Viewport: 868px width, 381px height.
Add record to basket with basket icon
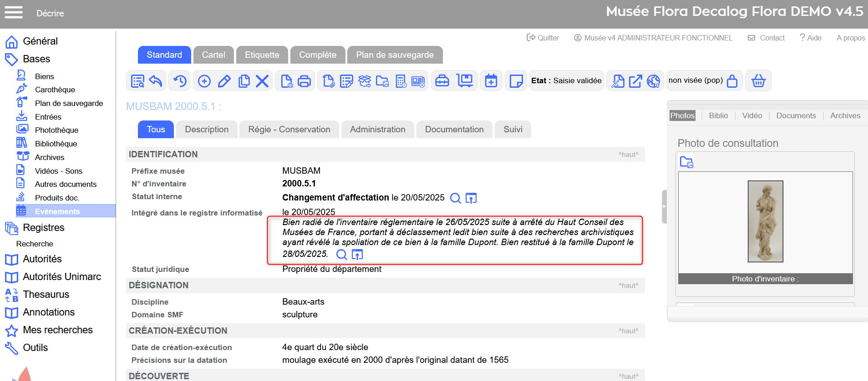click(x=758, y=81)
